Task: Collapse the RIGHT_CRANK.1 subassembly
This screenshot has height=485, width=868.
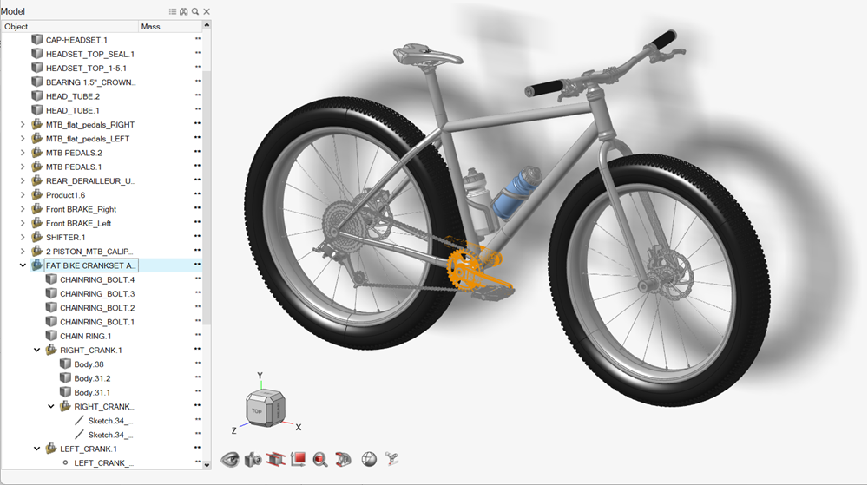Action: coord(36,351)
